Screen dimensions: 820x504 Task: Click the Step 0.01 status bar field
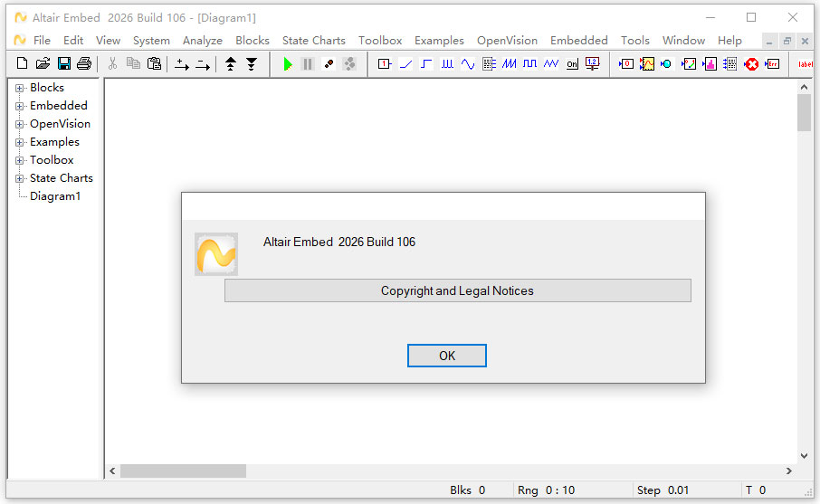[663, 490]
